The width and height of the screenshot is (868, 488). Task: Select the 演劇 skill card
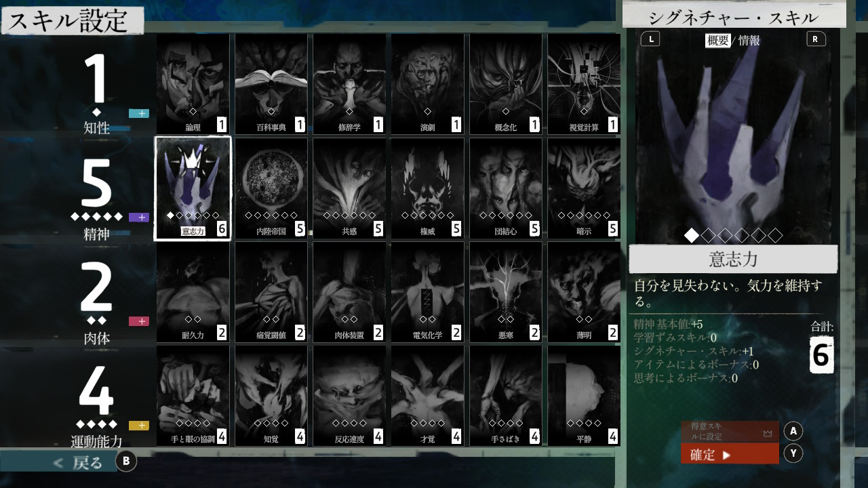428,84
